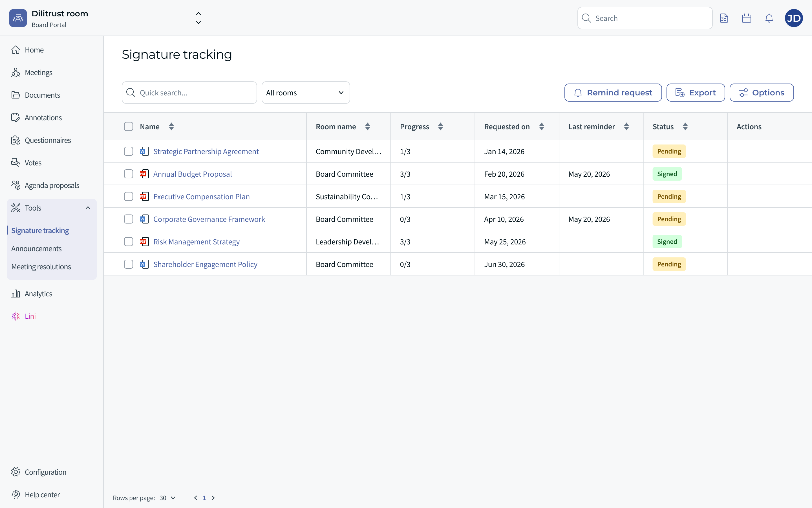Open the room switcher chevrons
812x508 pixels.
pos(198,18)
